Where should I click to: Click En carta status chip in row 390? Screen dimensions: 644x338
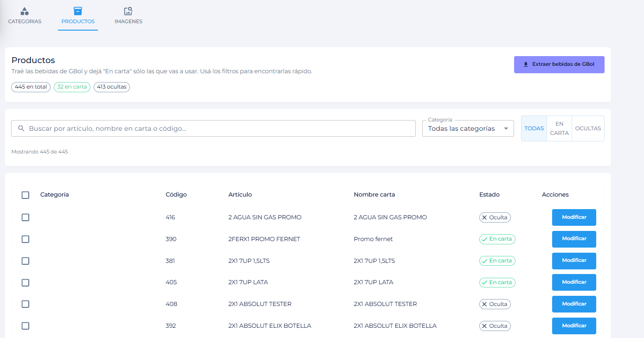pyautogui.click(x=497, y=239)
